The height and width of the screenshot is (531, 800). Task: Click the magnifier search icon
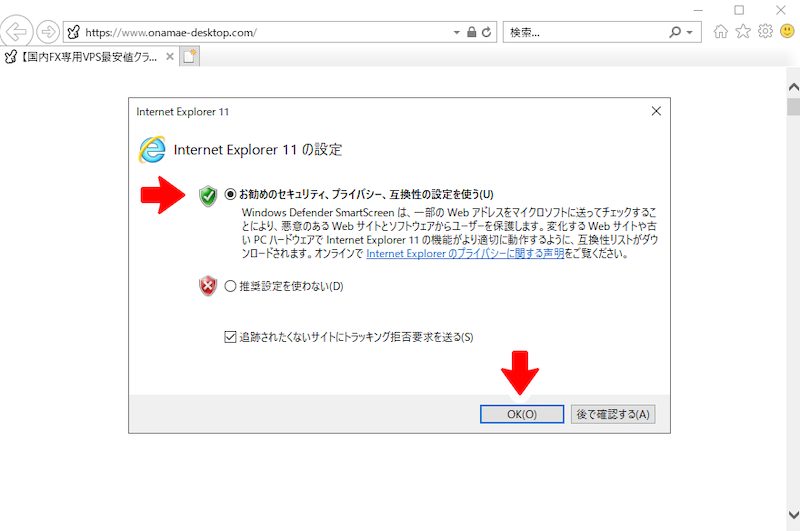point(675,32)
